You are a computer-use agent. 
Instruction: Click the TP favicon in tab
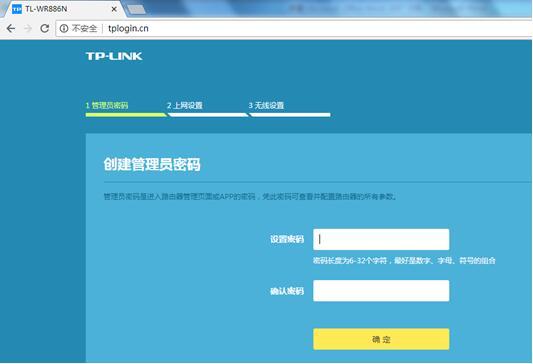coord(17,9)
